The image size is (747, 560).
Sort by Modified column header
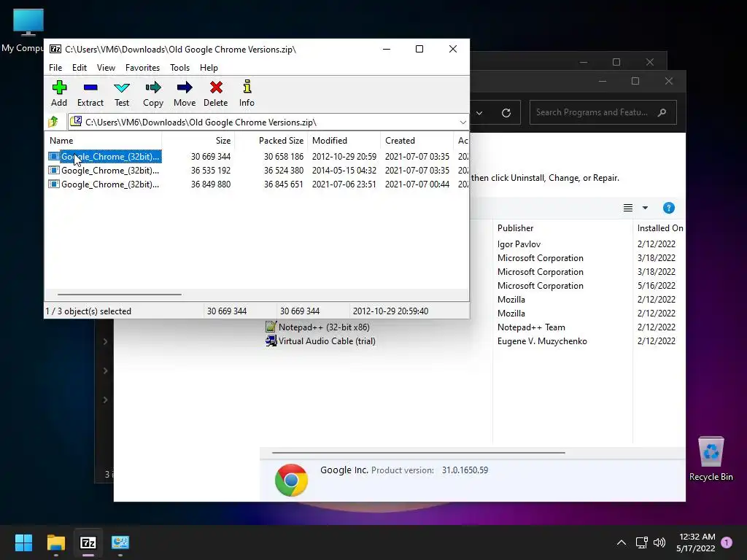344,141
